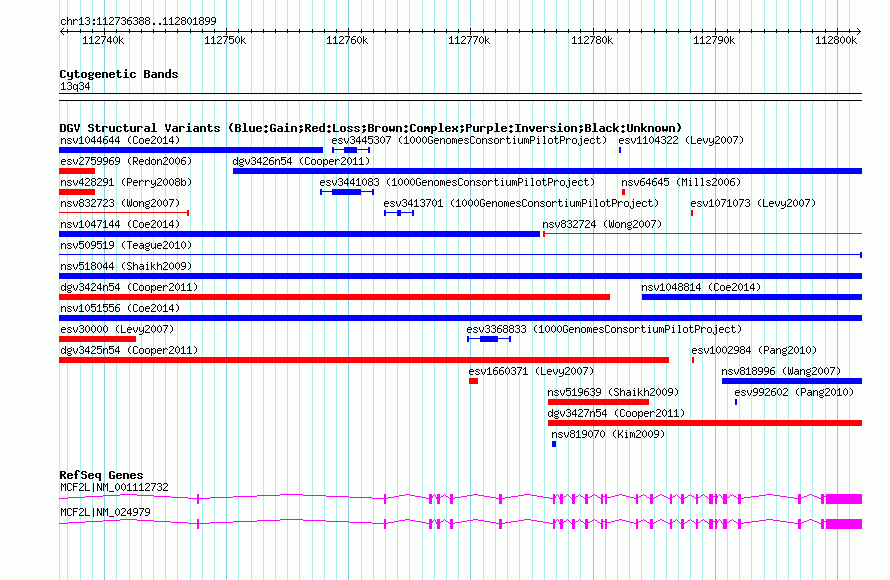Viewport: 890px width, 580px height.
Task: Select the 13q34 band label
Action: pos(75,86)
